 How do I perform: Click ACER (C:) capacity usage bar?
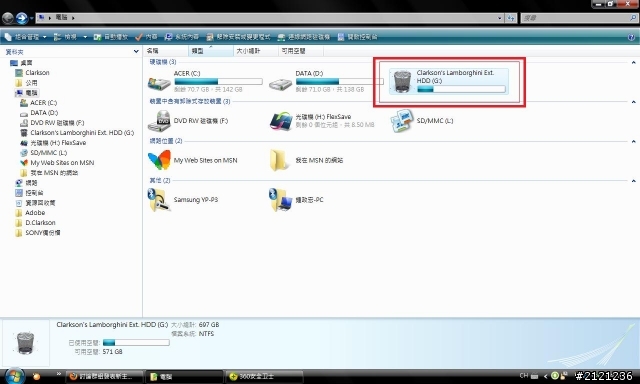(218, 82)
